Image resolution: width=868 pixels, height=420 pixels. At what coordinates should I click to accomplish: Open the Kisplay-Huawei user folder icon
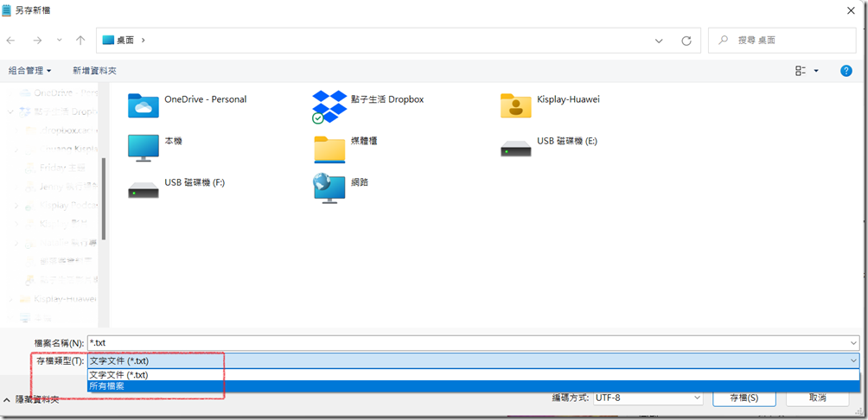pyautogui.click(x=516, y=105)
